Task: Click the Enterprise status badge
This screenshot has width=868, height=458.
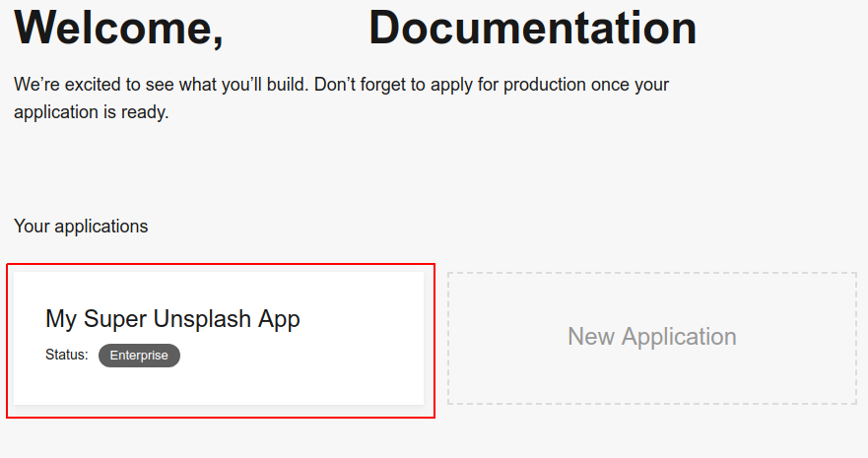Action: 139,356
